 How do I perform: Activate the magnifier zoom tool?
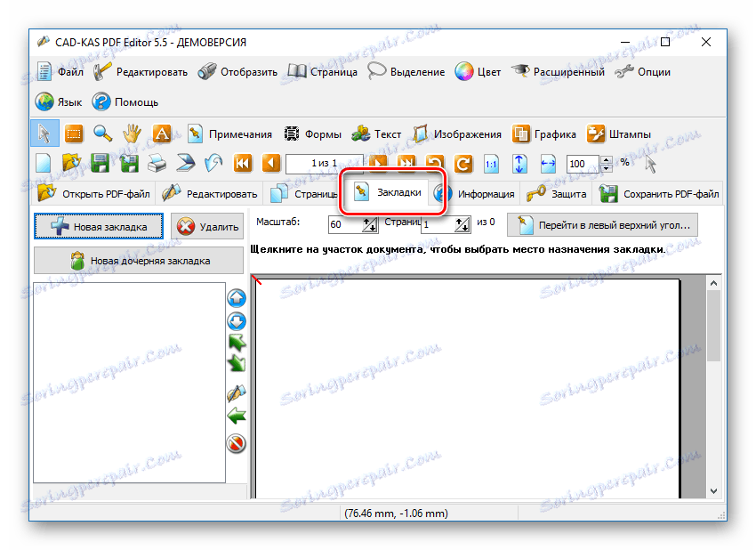(102, 133)
